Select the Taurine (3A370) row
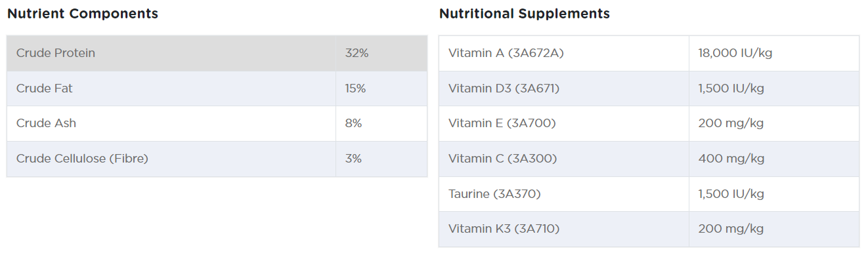This screenshot has height=257, width=868. click(x=649, y=194)
